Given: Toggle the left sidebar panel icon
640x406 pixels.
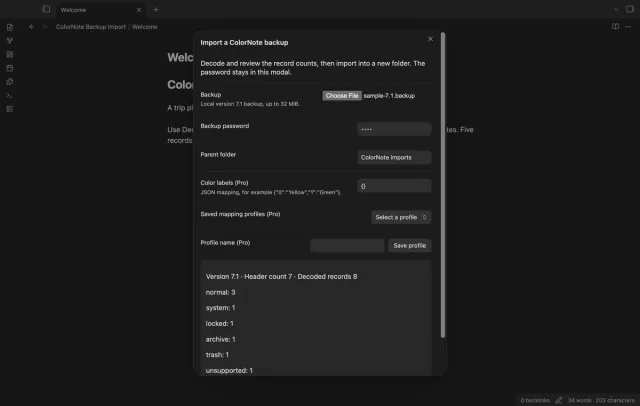Looking at the screenshot, I should pos(46,9).
